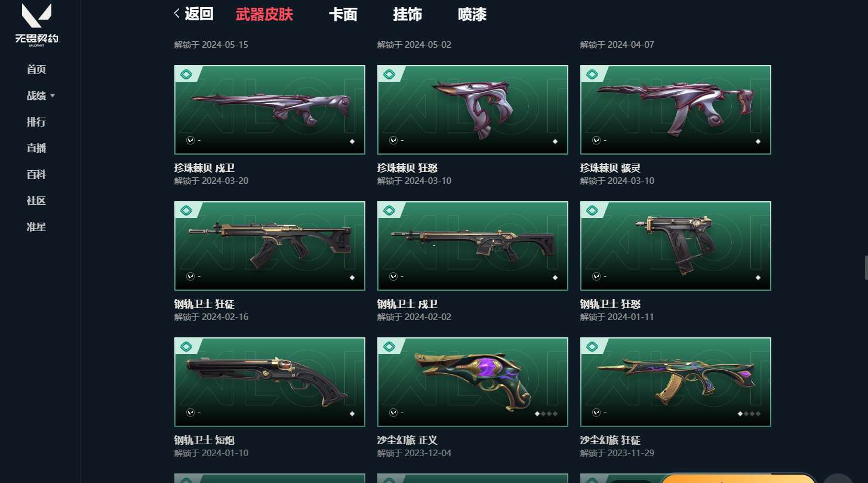Select the 武器皮肤 tab
This screenshot has width=868, height=483.
(x=264, y=14)
